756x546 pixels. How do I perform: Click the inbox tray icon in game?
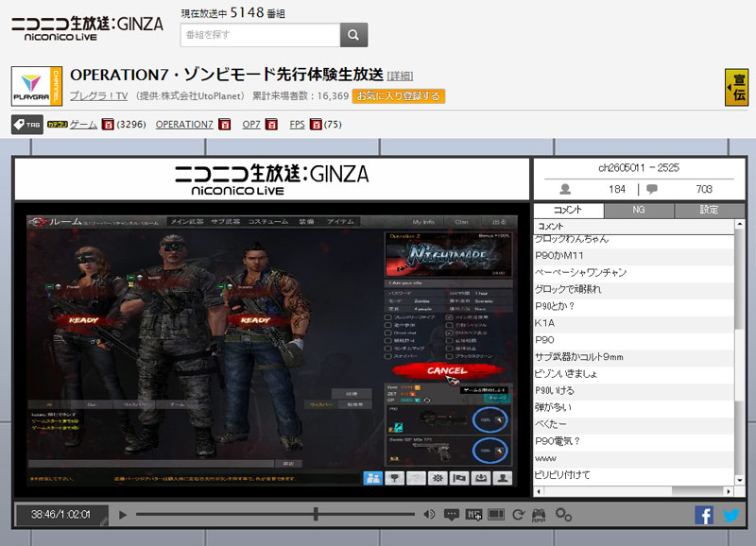[x=481, y=478]
